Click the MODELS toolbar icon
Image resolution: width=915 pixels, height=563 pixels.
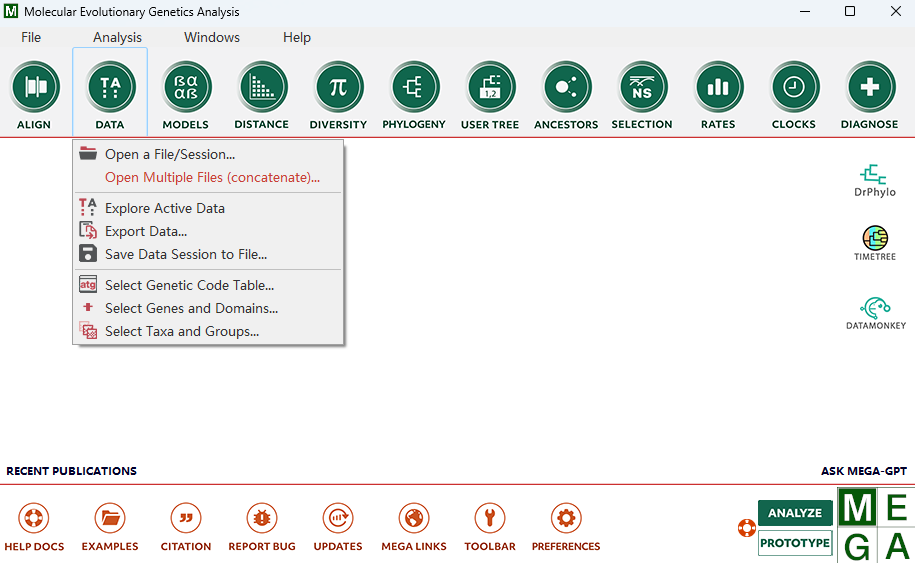[x=186, y=88]
